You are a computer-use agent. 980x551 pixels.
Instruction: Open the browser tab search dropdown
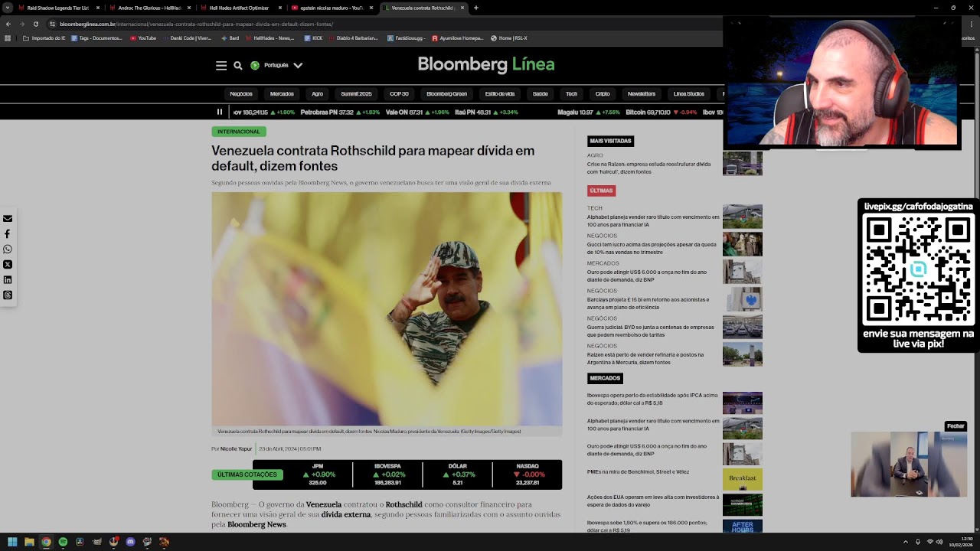click(x=7, y=8)
